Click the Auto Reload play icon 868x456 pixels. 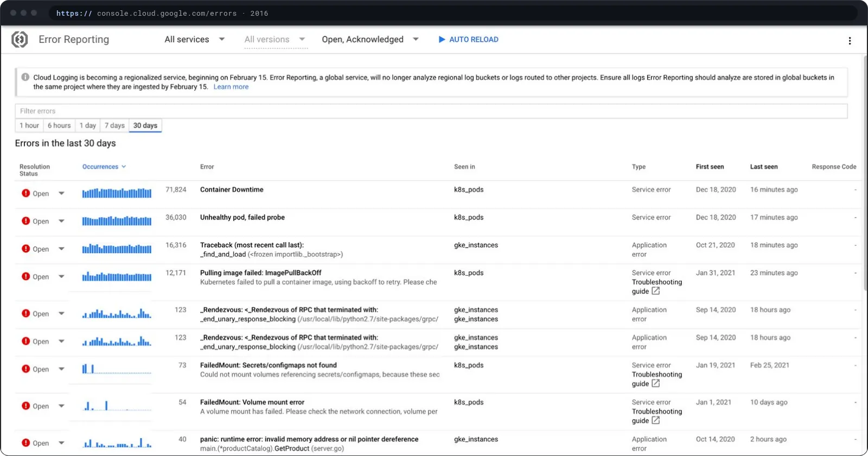[442, 40]
